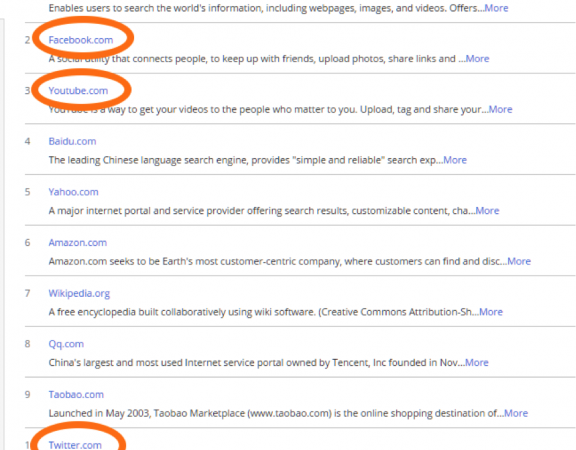576x450 pixels.
Task: Click rank number 4 beside Baidu.com
Action: pyautogui.click(x=28, y=141)
